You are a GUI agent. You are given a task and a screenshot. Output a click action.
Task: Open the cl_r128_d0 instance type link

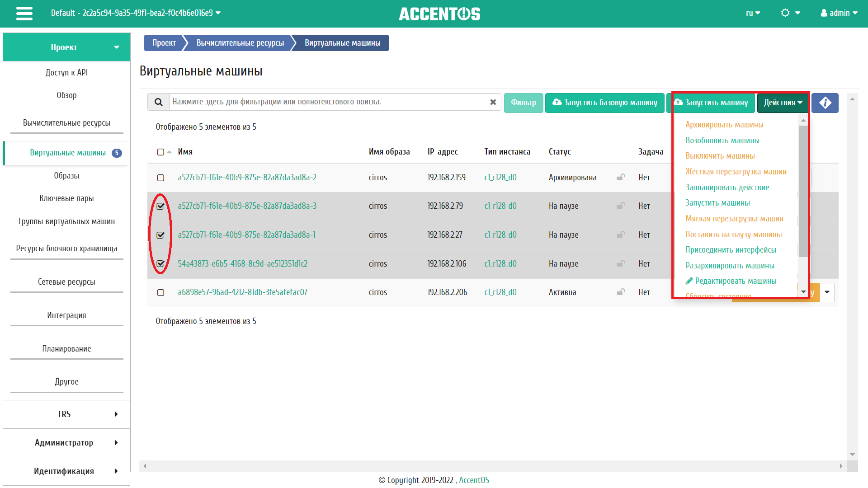click(500, 178)
